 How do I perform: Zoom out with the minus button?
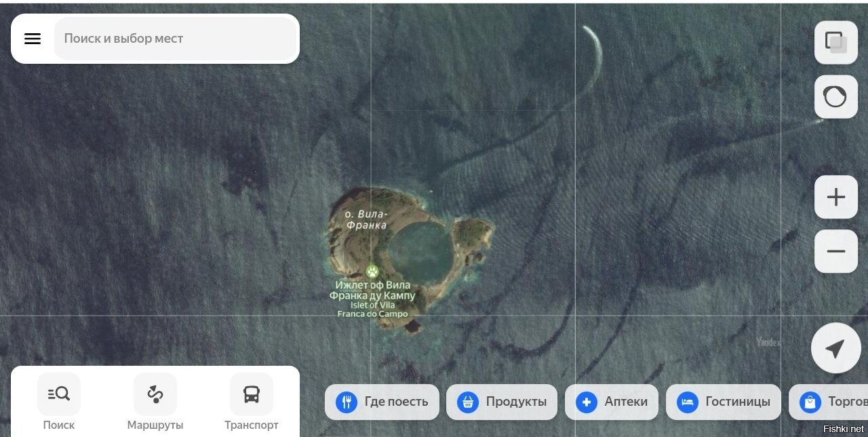pos(835,252)
